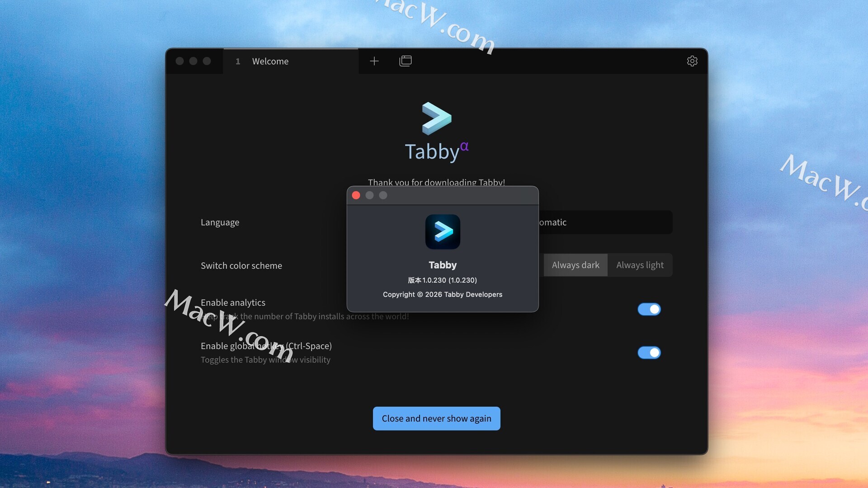Click the main window's leftmost traffic light button
Viewport: 868px width, 488px height.
[179, 61]
